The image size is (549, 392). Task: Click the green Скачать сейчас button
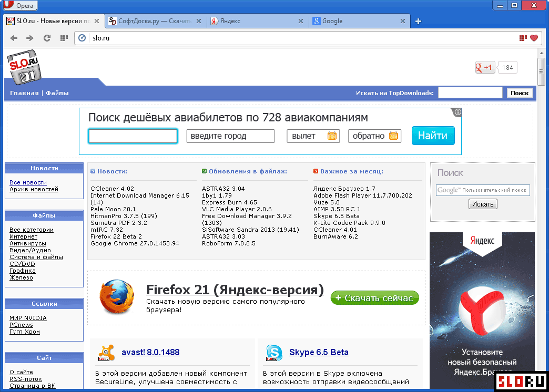[x=374, y=298]
